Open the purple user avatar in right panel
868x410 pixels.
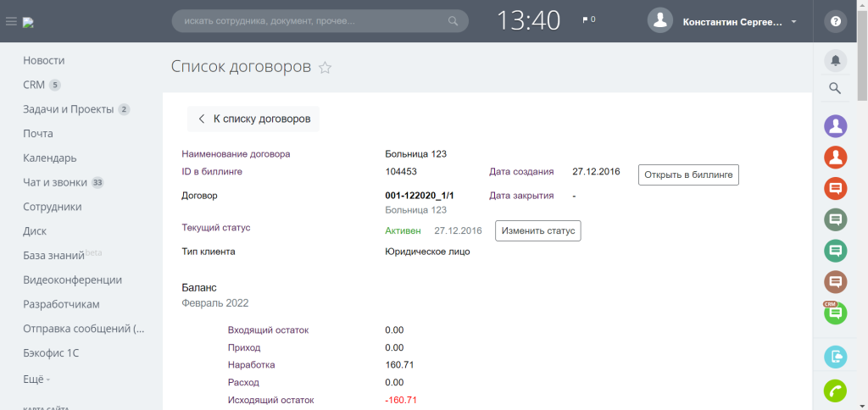[835, 126]
